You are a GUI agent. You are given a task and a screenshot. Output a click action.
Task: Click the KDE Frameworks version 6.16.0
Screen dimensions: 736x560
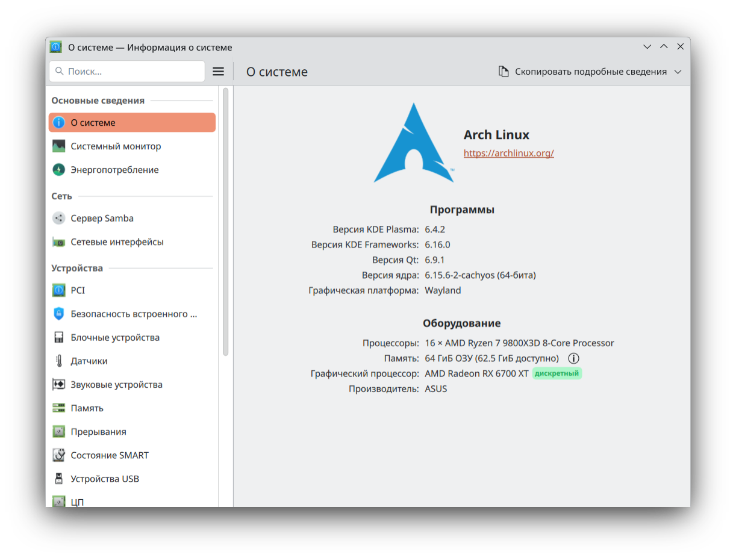click(x=437, y=244)
